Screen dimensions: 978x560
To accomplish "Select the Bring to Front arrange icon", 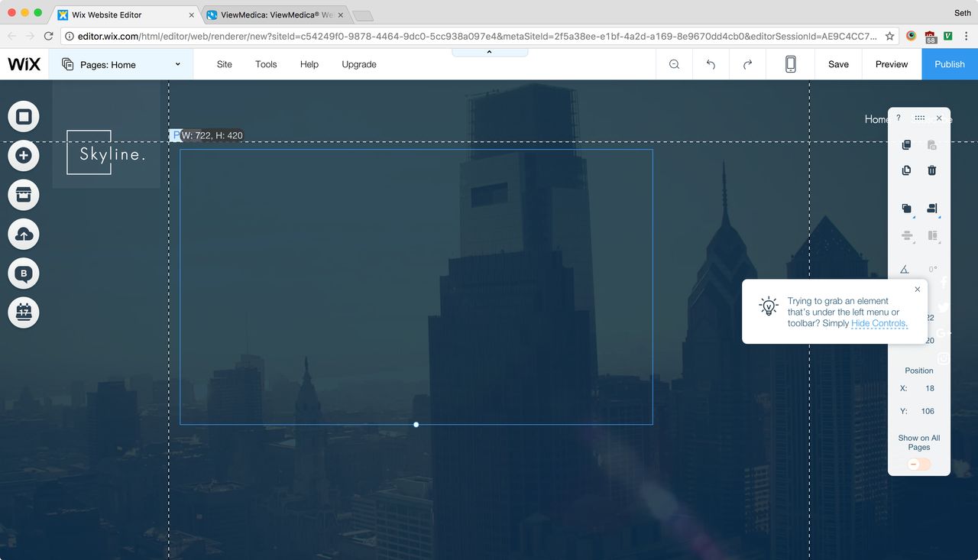I will click(906, 209).
